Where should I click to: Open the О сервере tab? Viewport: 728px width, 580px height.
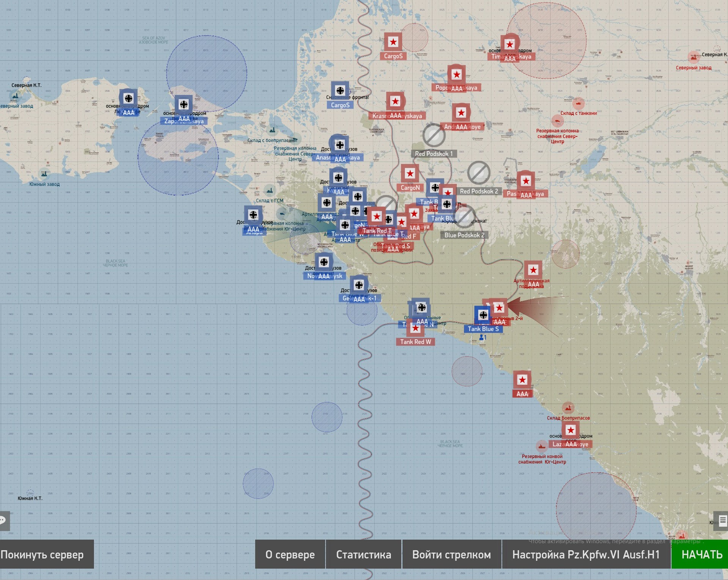[290, 555]
